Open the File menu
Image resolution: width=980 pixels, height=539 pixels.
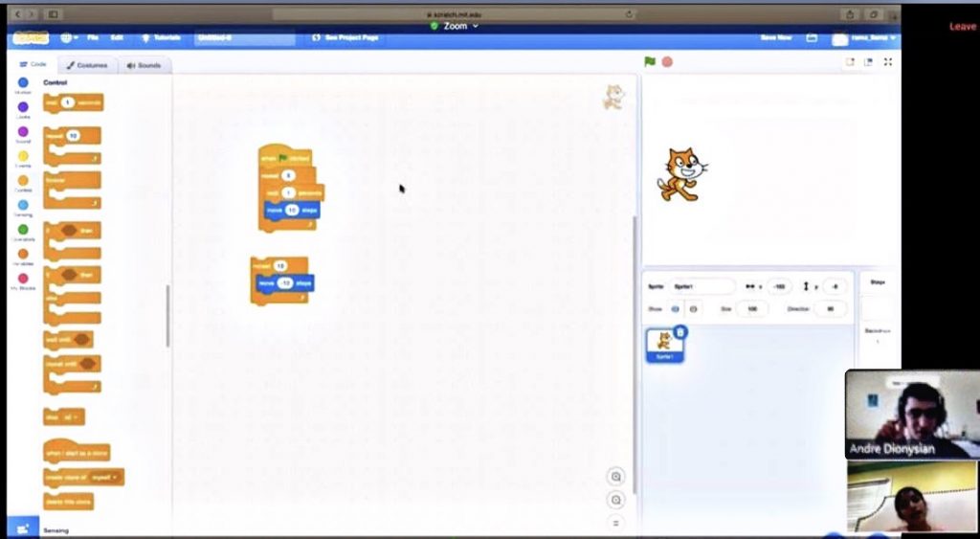pos(93,37)
